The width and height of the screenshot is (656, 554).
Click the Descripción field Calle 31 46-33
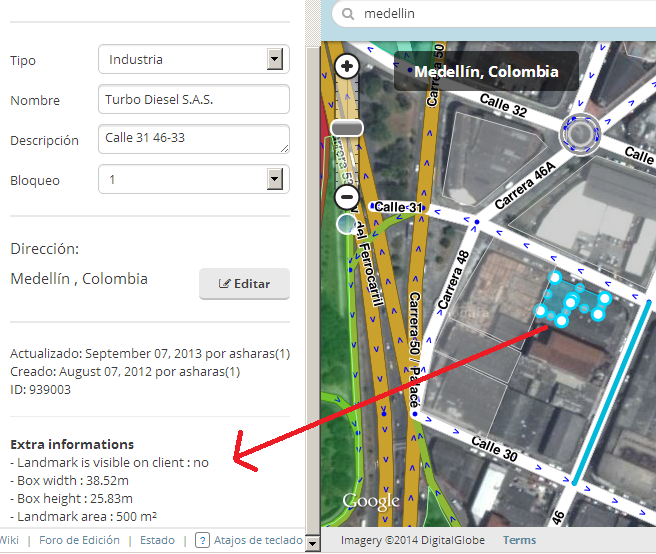[x=194, y=139]
